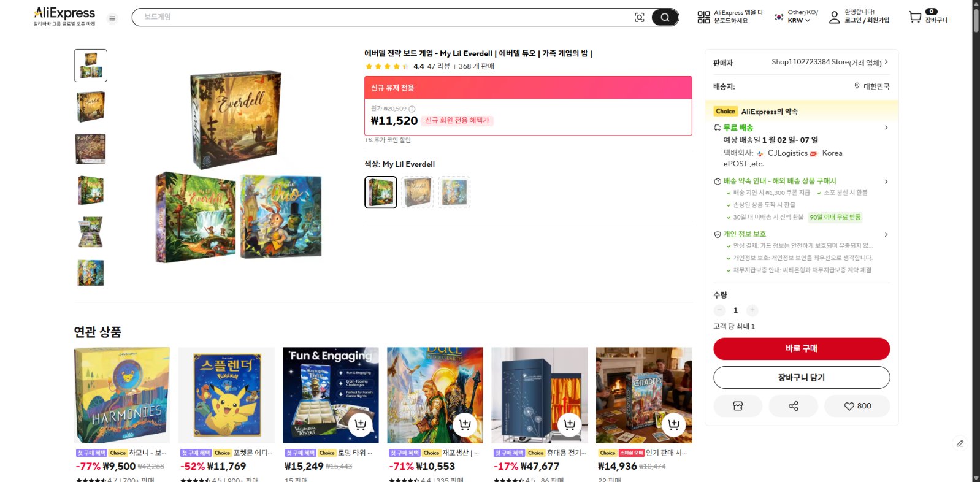The image size is (980, 482).
Task: Add to wishlist heart showing 800
Action: pyautogui.click(x=857, y=406)
